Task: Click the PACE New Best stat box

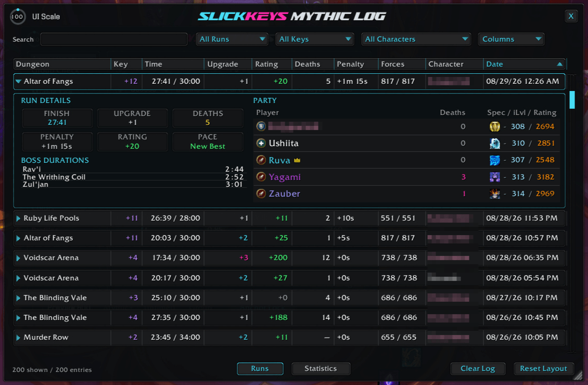Action: click(208, 142)
